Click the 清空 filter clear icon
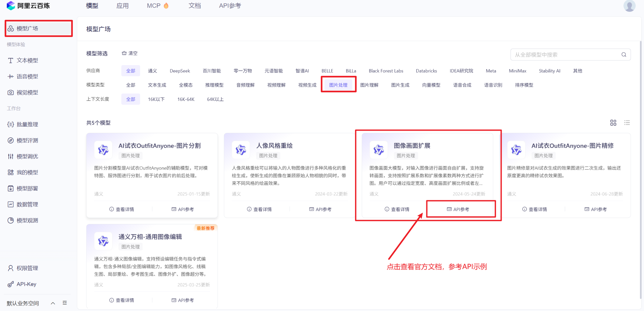 [124, 53]
